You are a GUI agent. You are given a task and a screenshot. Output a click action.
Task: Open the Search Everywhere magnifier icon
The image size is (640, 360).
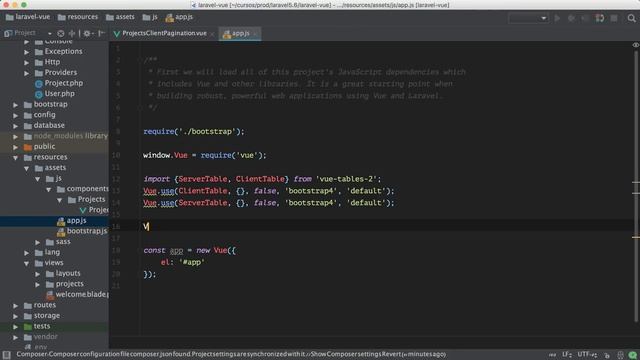click(631, 18)
